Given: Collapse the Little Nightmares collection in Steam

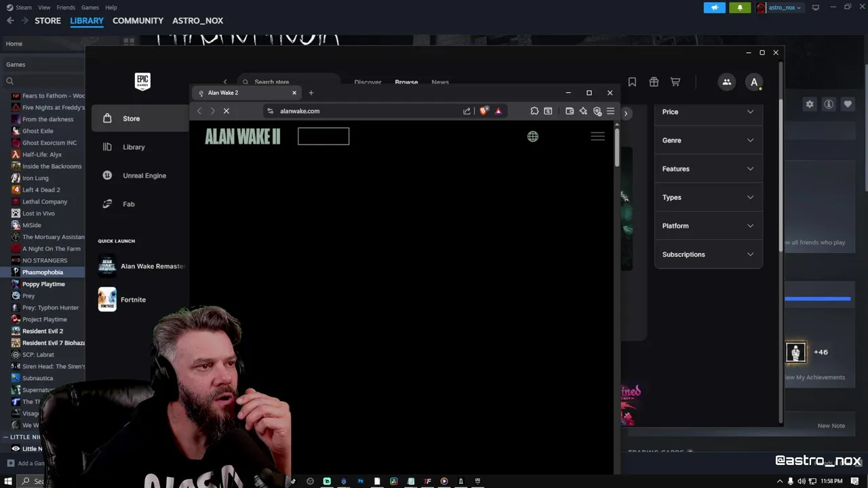Looking at the screenshot, I should [5, 437].
